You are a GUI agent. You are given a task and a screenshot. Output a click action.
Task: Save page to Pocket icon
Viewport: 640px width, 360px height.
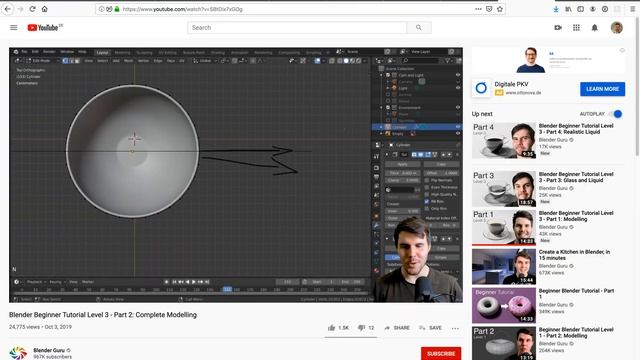(x=489, y=9)
